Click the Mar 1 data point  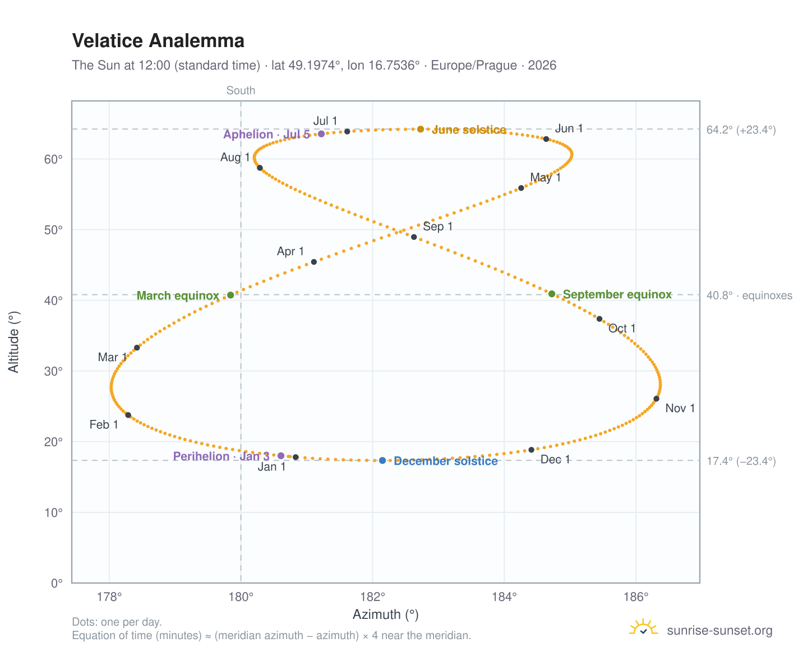(137, 348)
